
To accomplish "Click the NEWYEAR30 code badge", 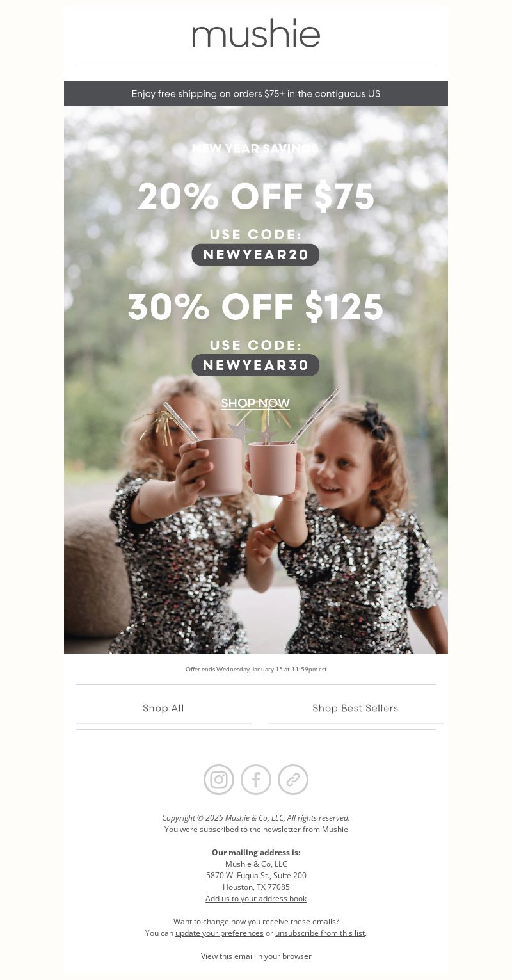I will [255, 365].
